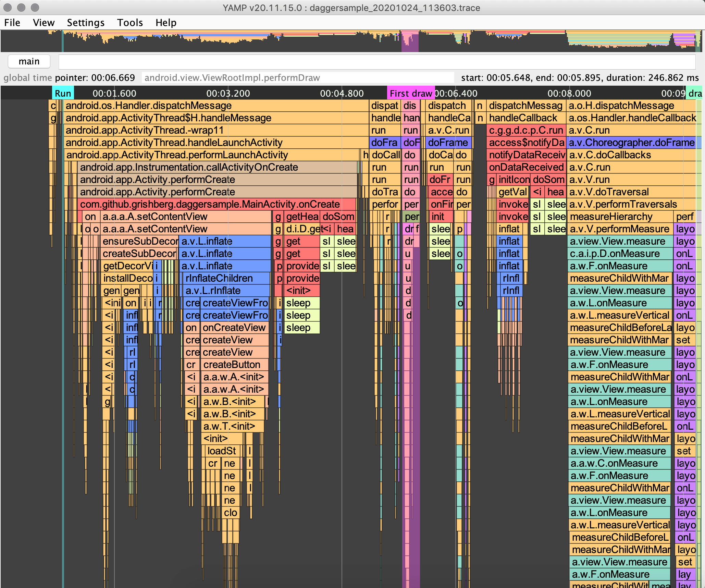Select the main thread button
This screenshot has width=705, height=588.
(29, 61)
